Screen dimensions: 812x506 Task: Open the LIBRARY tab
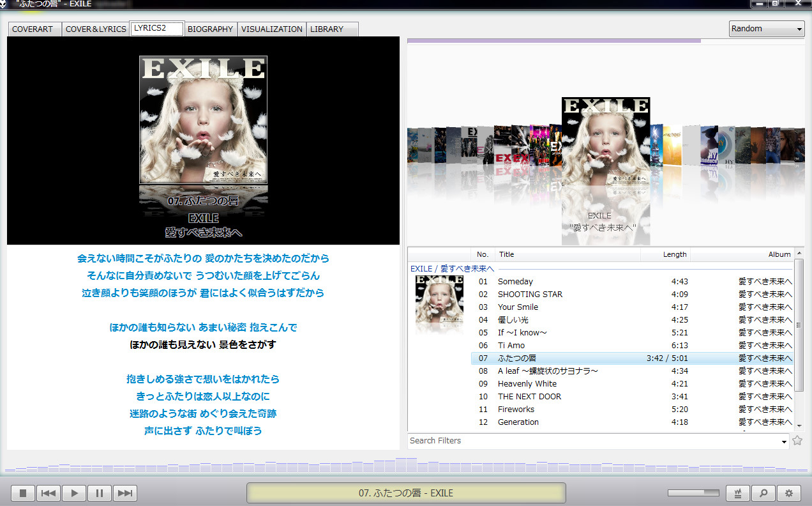(332, 29)
